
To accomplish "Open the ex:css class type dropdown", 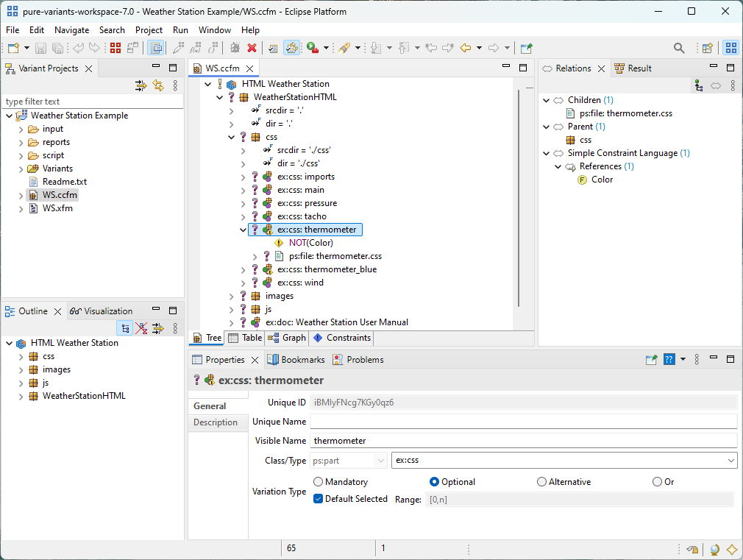I will pos(730,461).
